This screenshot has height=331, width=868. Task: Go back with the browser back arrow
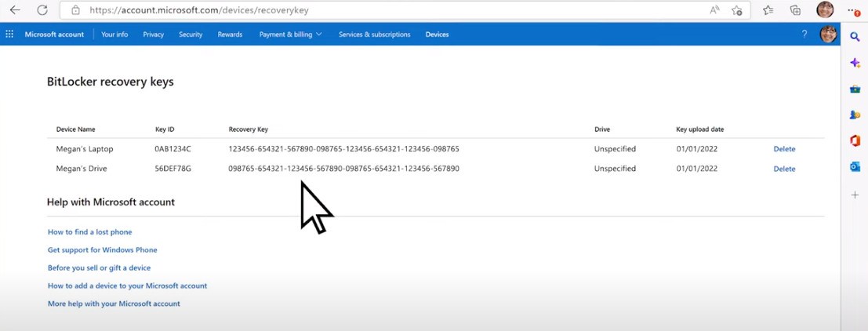click(15, 10)
